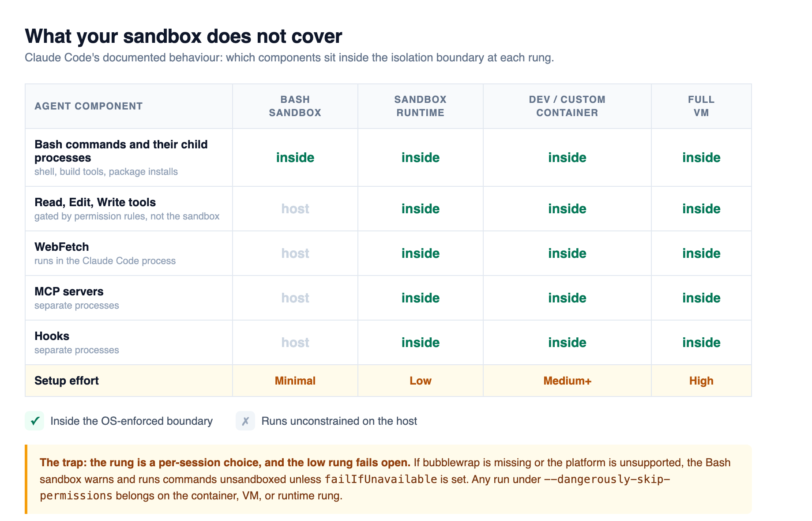Screen dimensions: 812x521
Task: Click 'runs in the Claude Code process' subtext
Action: [105, 261]
